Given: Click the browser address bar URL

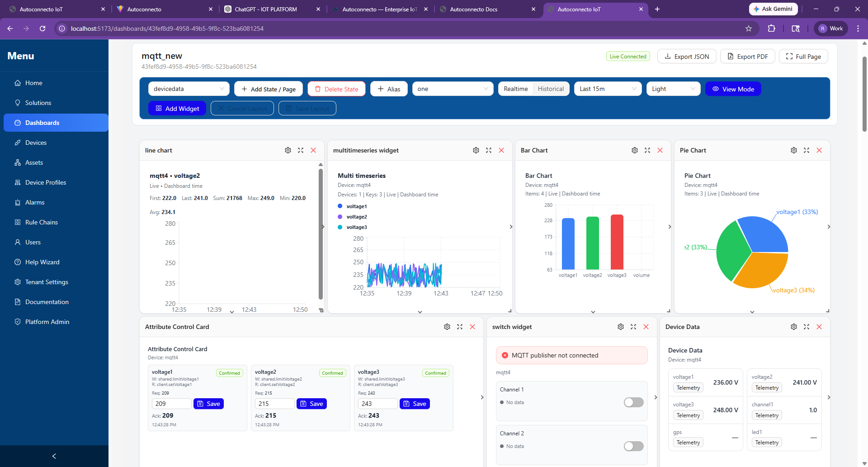Looking at the screenshot, I should (167, 29).
